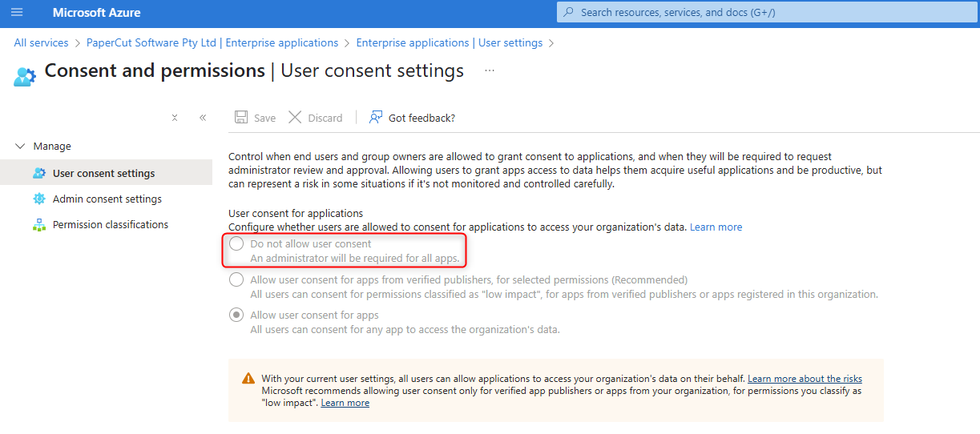The height and width of the screenshot is (434, 980).
Task: Click the User consent settings icon
Action: (39, 173)
